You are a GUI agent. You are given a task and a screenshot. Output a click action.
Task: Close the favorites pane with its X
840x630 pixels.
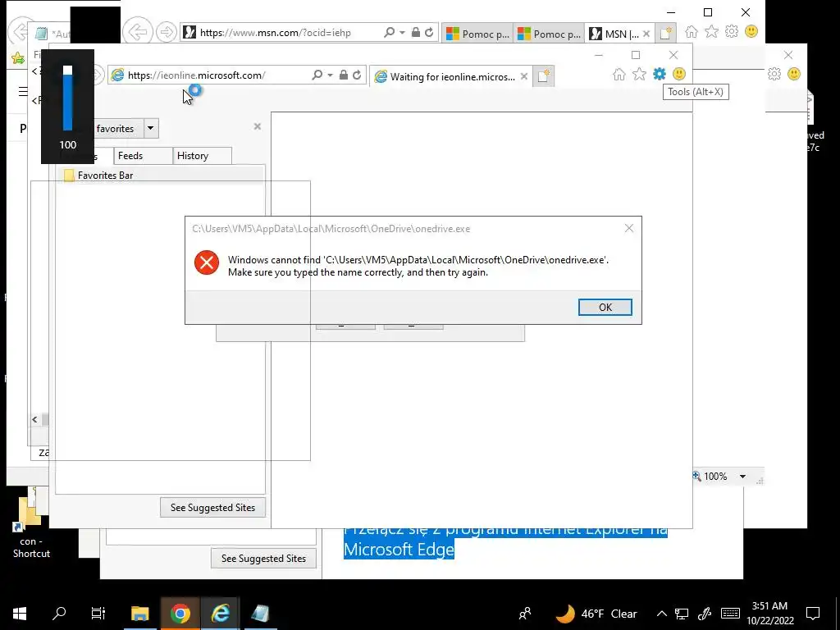click(257, 126)
